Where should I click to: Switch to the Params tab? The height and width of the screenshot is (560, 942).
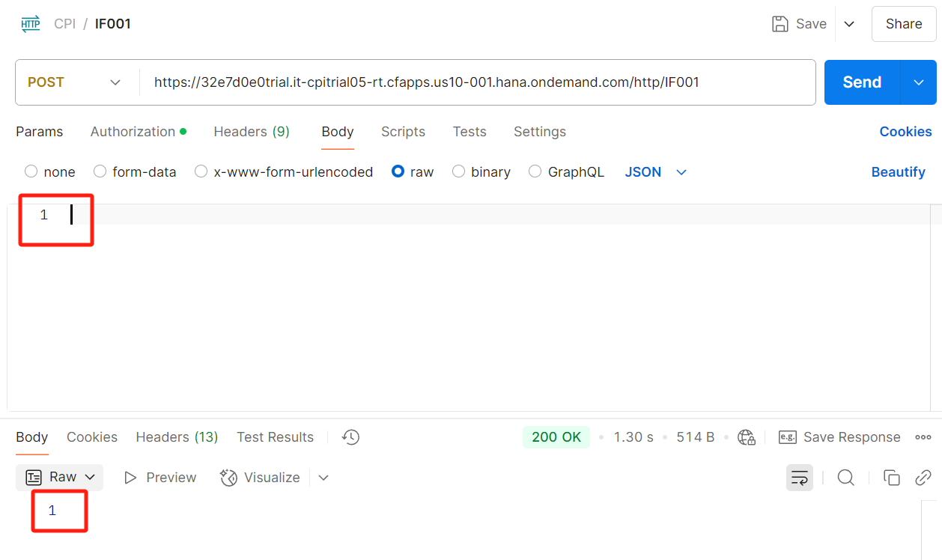click(x=40, y=132)
